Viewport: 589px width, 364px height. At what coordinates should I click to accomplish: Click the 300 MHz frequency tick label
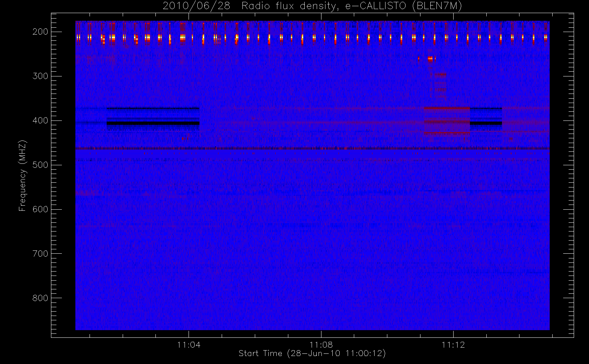point(40,76)
